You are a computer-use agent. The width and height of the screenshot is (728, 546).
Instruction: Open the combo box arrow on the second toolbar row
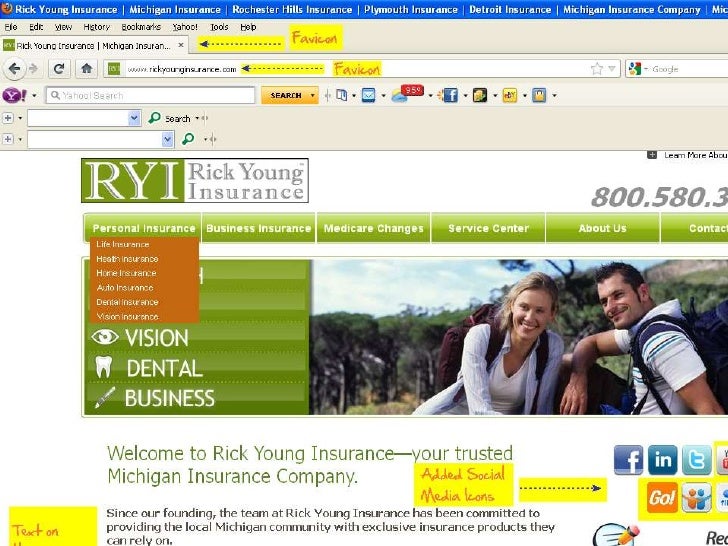coord(134,118)
